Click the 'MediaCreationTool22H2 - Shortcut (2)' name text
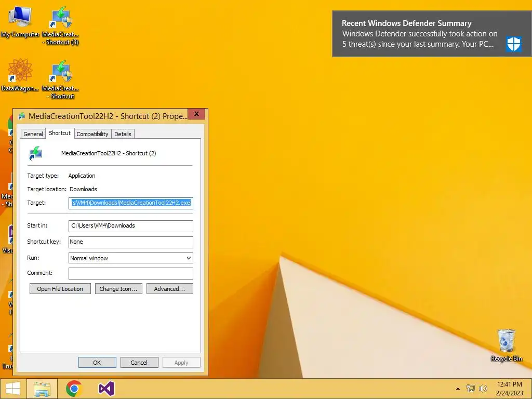This screenshot has width=532, height=399. click(109, 153)
